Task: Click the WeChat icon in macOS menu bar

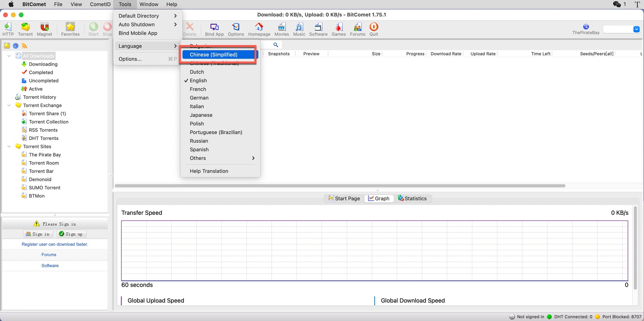Action: [617, 4]
